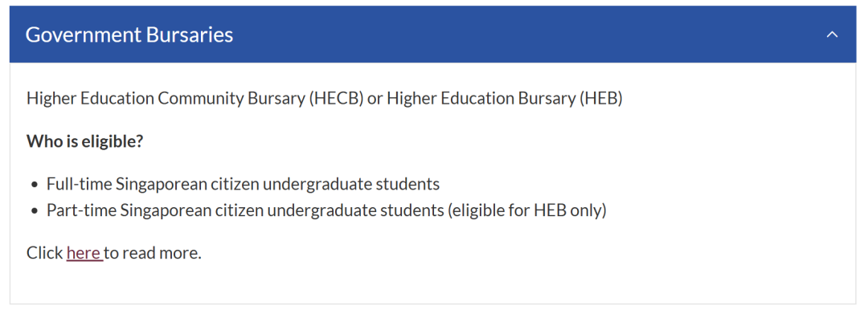Click the Higher Education Community Bursary line
Viewport: 868px width, 314px height.
[325, 99]
